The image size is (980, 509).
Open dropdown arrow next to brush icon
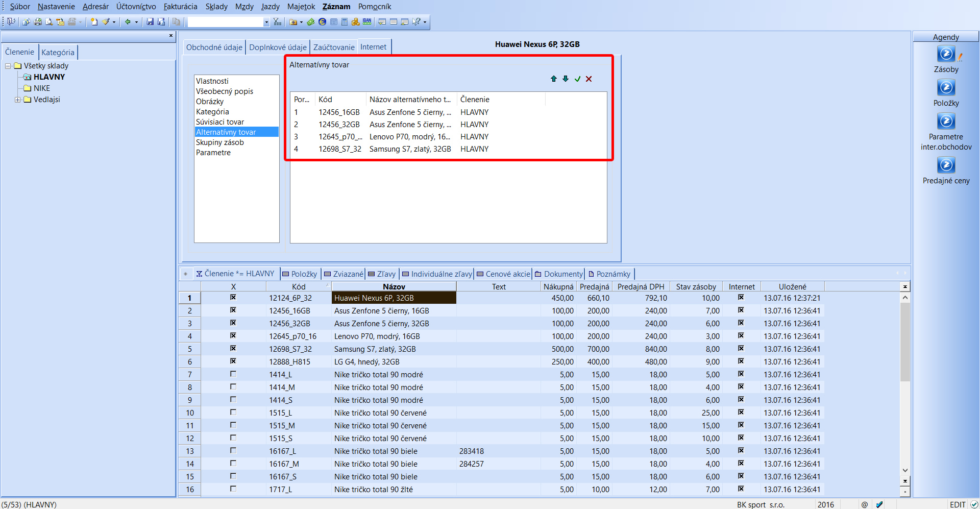click(x=114, y=22)
